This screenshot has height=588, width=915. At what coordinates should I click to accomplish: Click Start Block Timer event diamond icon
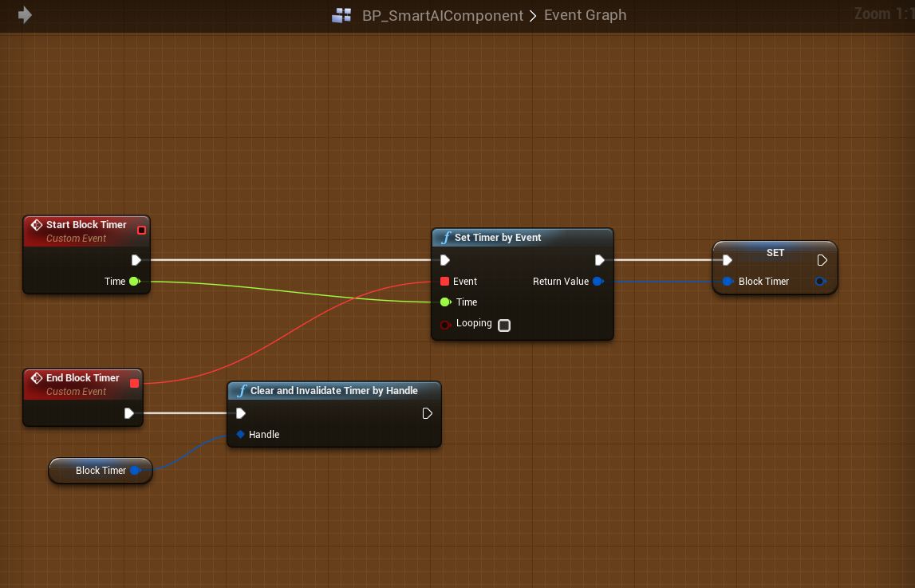[x=36, y=224]
